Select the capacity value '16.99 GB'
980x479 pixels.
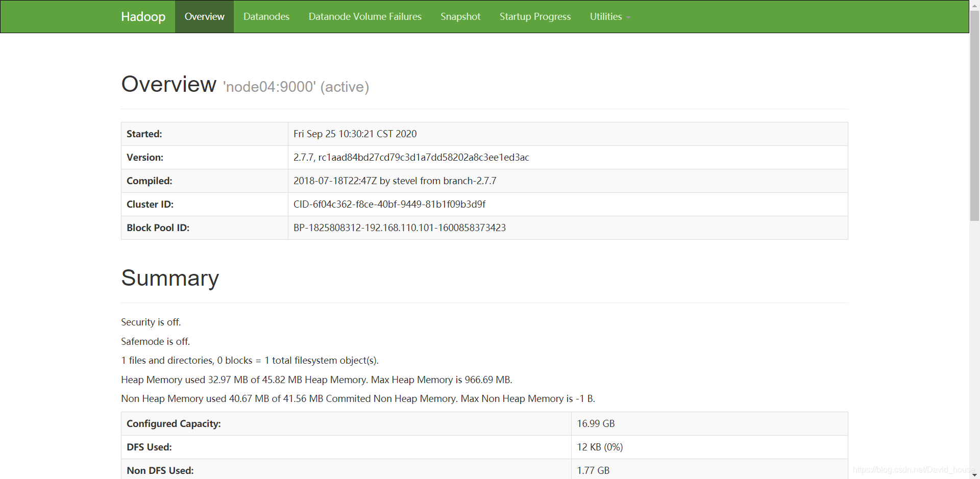pos(596,423)
